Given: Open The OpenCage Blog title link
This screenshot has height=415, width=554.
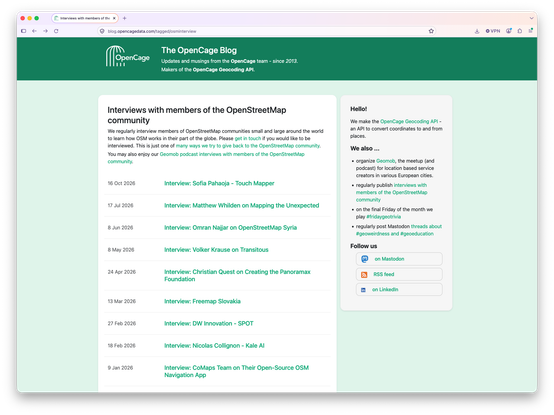Looking at the screenshot, I should click(x=199, y=51).
